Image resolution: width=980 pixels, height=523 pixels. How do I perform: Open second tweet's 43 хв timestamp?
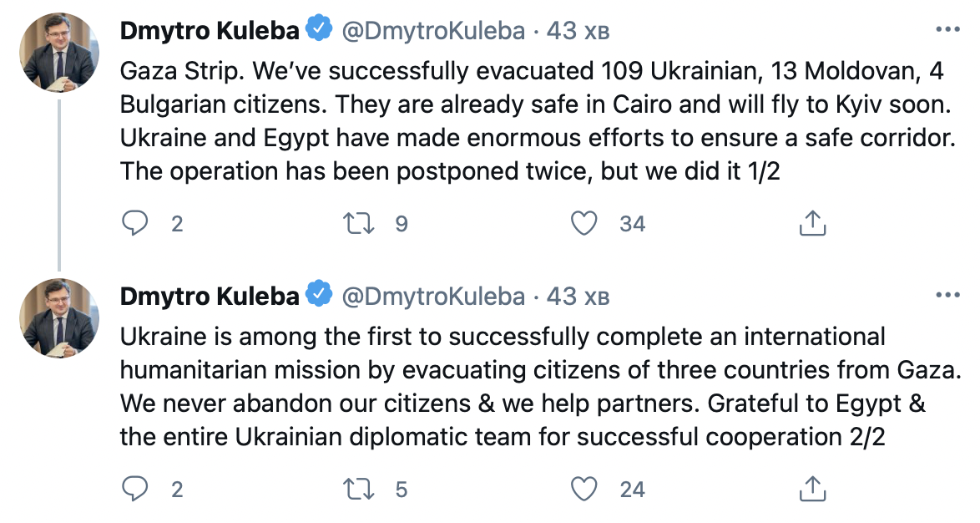tap(578, 297)
